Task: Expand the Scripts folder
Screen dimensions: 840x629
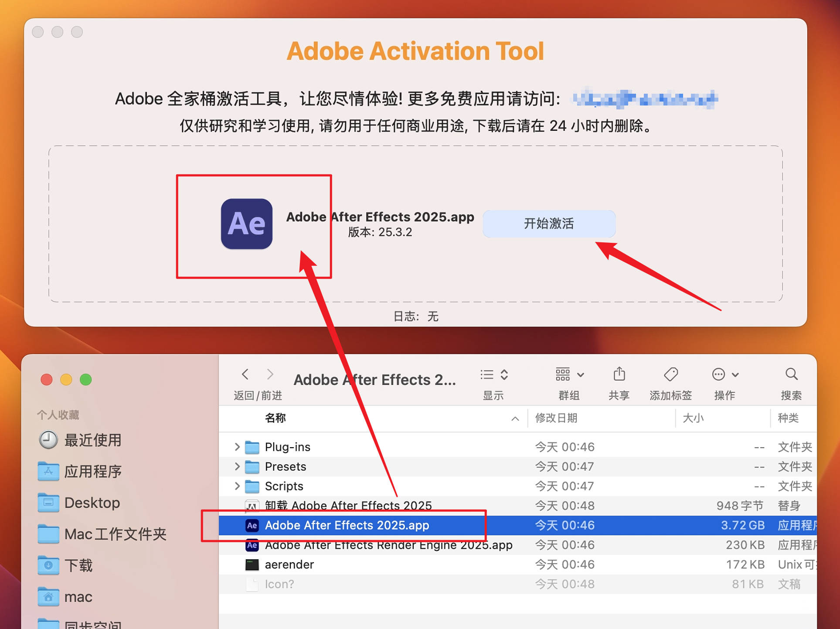Action: (x=237, y=486)
